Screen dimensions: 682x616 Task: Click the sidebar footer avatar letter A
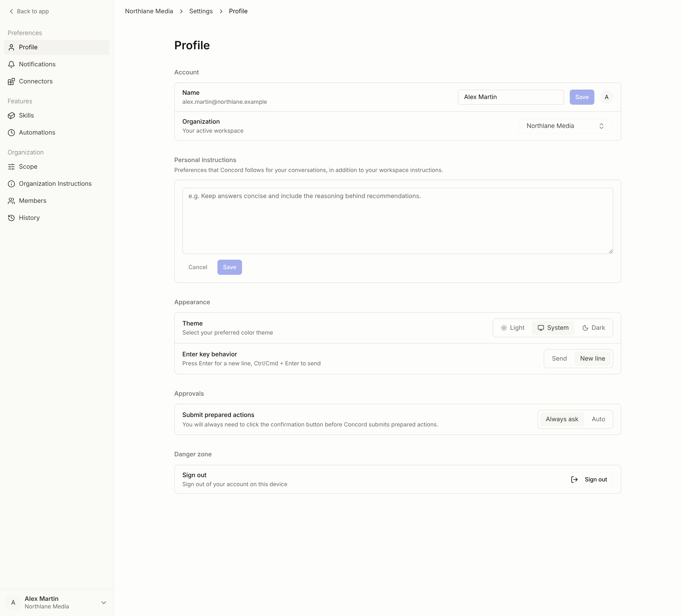point(13,602)
